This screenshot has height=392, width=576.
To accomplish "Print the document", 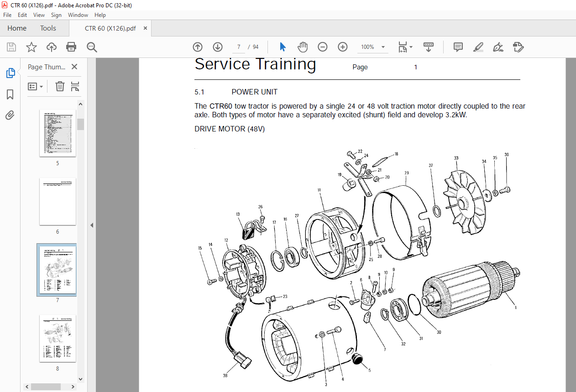I will (x=71, y=47).
